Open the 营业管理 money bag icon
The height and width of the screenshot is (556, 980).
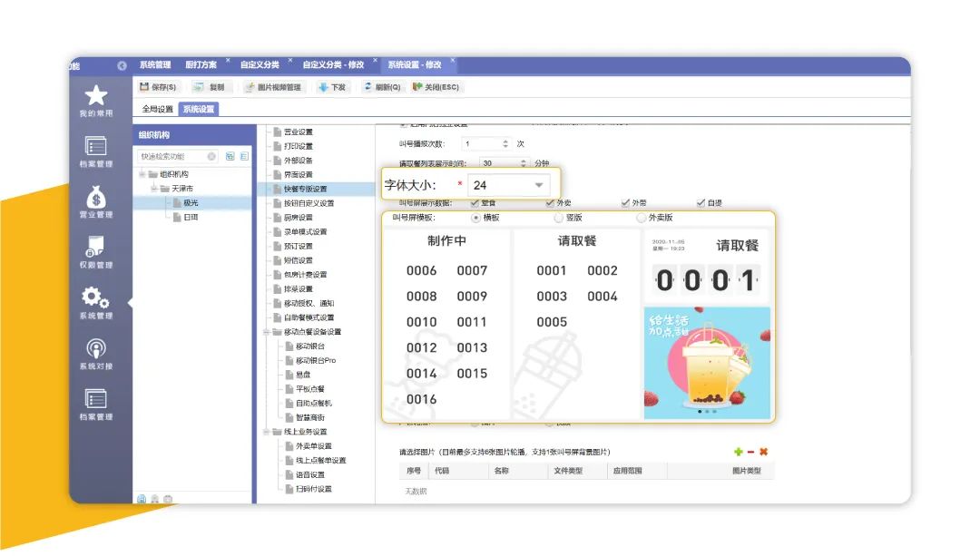click(95, 197)
